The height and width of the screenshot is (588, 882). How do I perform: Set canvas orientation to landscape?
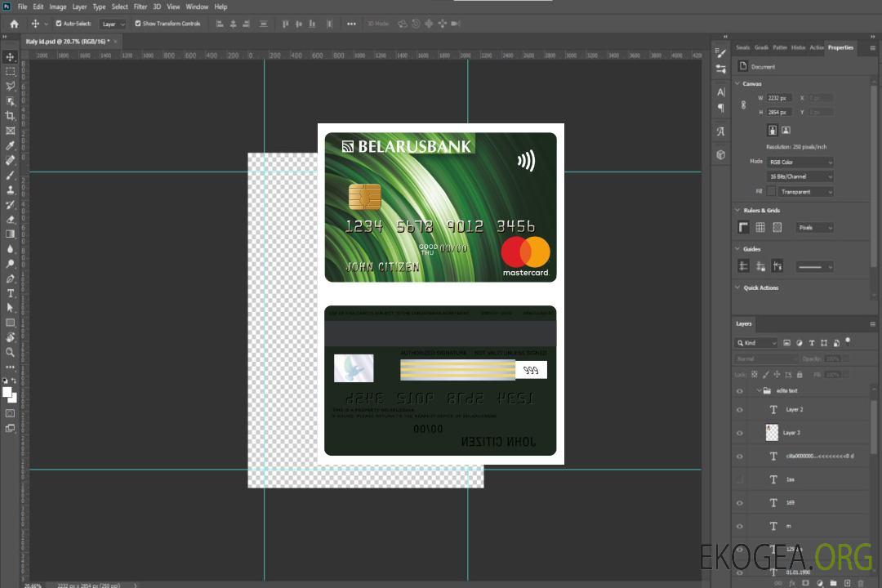[786, 131]
